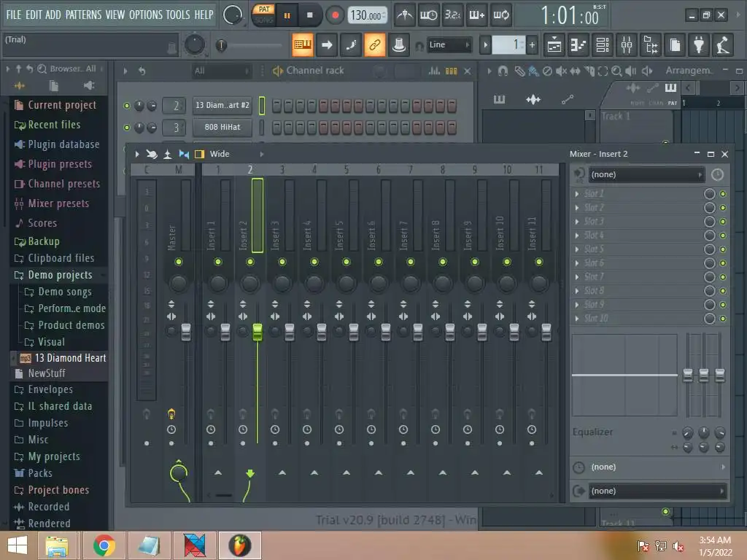Click the Insert 3 pan knob

282,284
